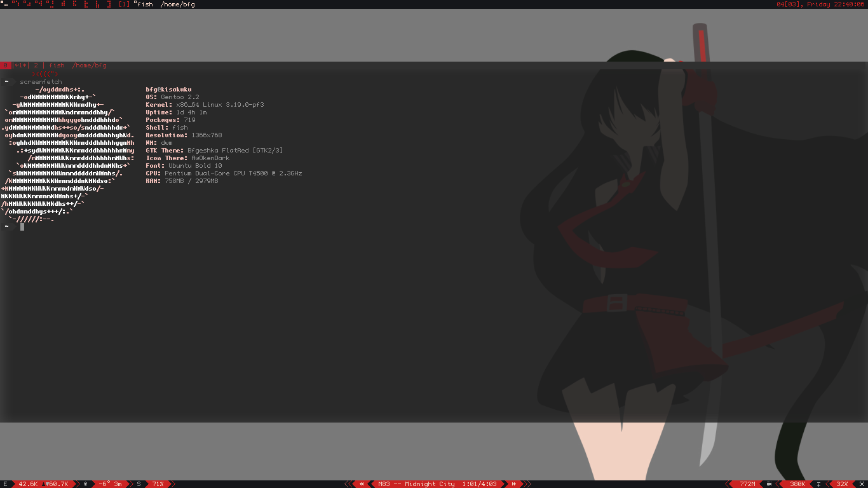Screen dimensions: 868x488
Task: Click the 32% value in status bar
Action: click(842, 484)
